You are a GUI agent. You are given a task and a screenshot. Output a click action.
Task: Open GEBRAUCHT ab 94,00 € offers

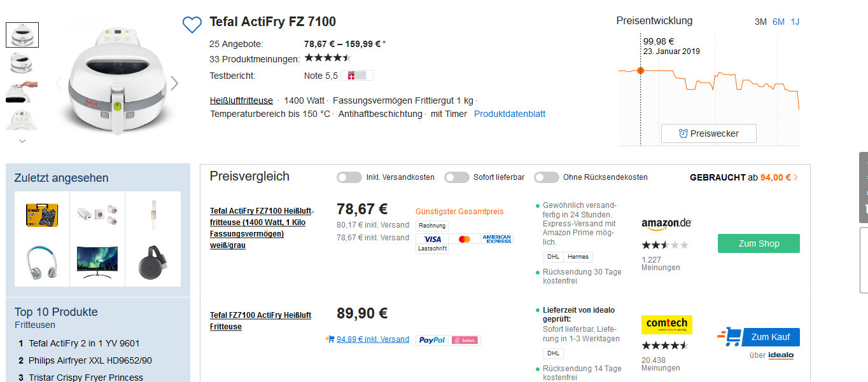743,177
